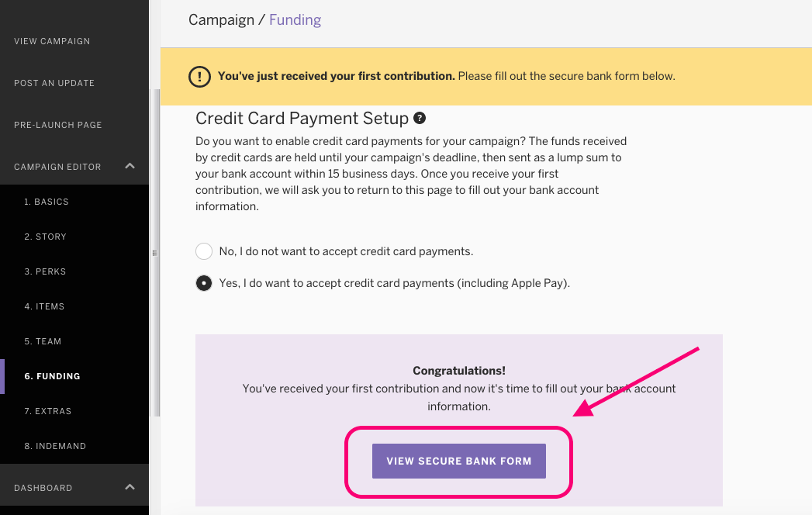Open the 1. Basics editor step
The height and width of the screenshot is (515, 812).
[x=47, y=202]
